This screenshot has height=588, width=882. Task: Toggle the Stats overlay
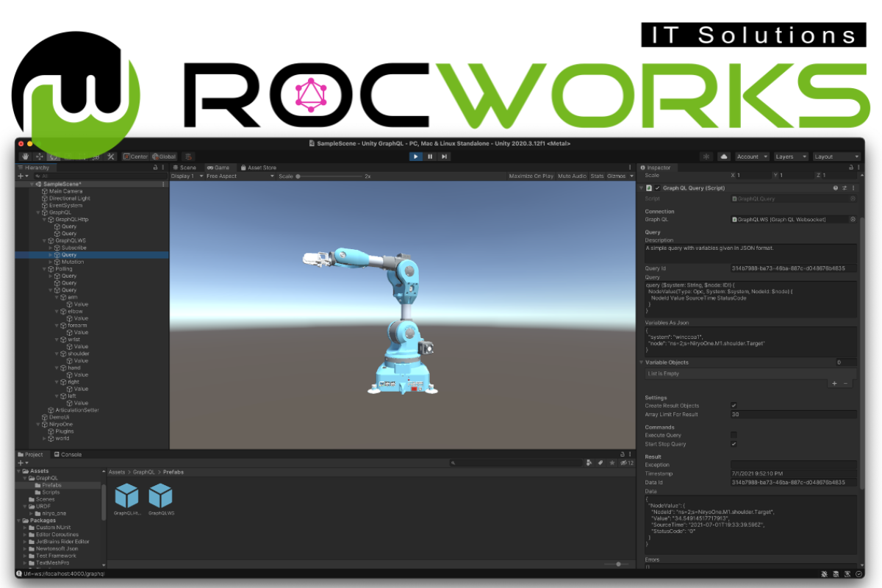coord(597,176)
